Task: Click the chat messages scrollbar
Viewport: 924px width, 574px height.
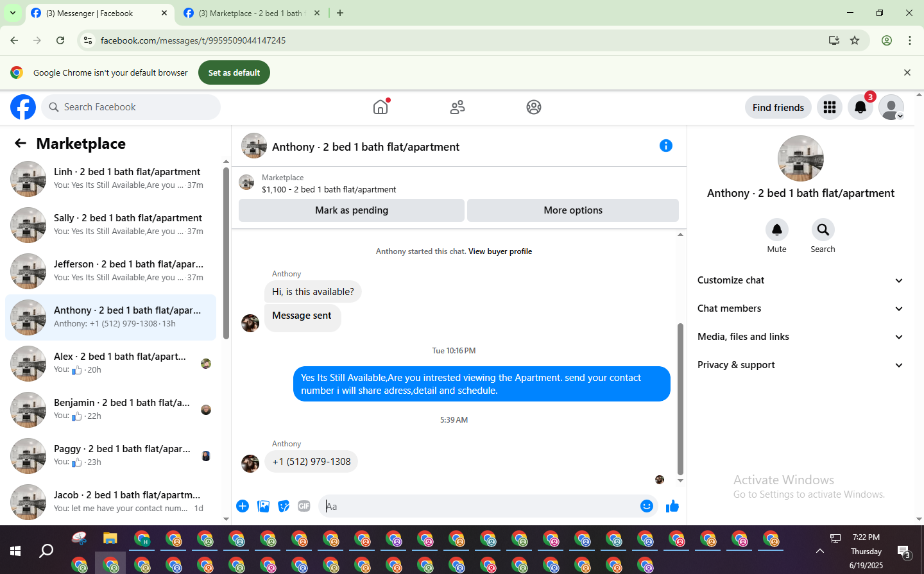Action: [x=680, y=399]
